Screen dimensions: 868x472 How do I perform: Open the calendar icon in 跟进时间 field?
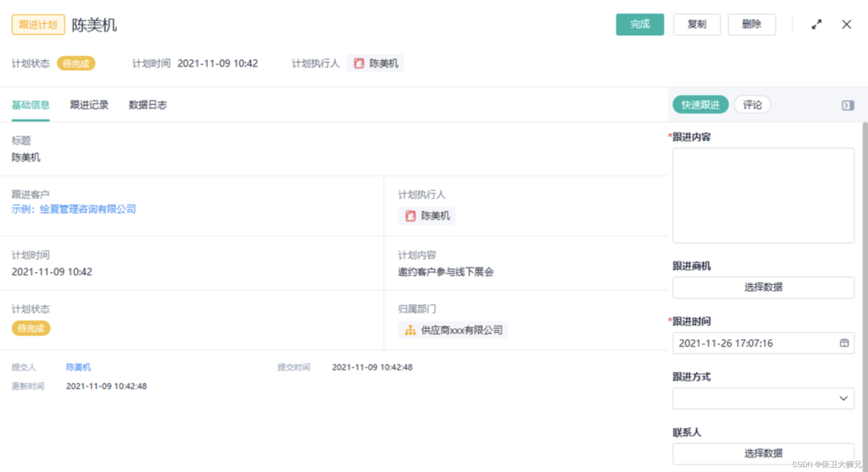pyautogui.click(x=844, y=343)
